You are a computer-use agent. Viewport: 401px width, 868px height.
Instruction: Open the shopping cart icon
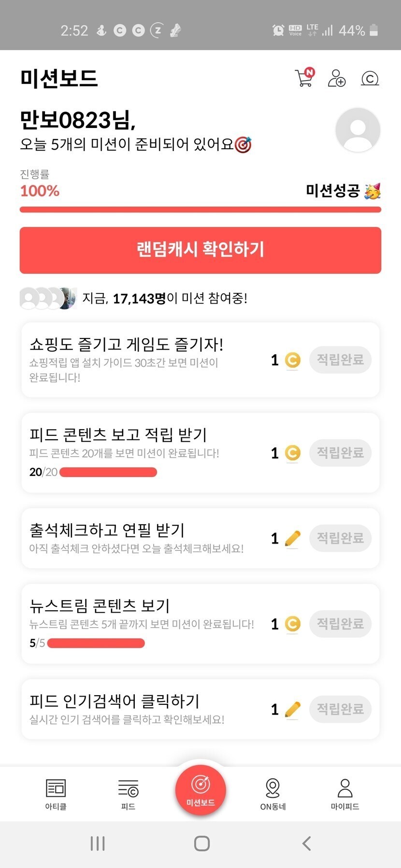(304, 78)
